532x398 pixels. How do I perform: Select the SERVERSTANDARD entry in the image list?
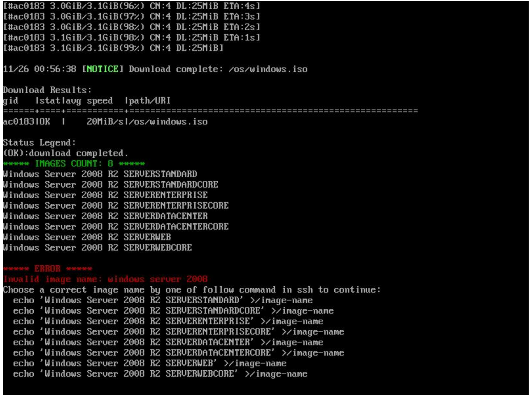click(x=100, y=174)
